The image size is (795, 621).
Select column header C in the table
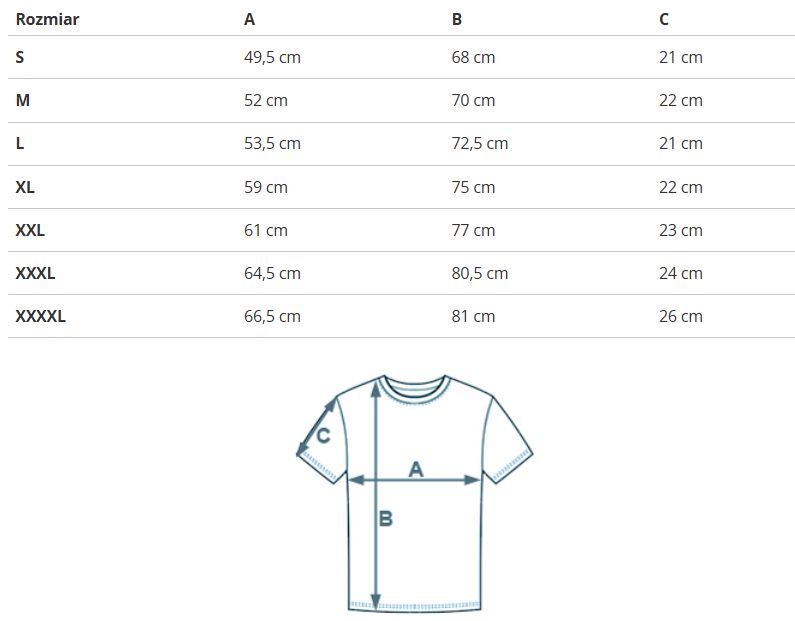point(664,19)
